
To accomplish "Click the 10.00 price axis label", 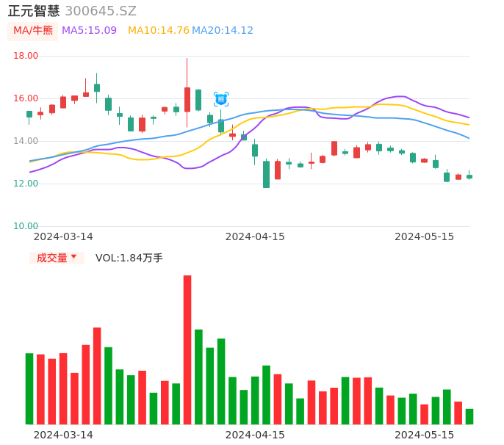I will (x=26, y=226).
